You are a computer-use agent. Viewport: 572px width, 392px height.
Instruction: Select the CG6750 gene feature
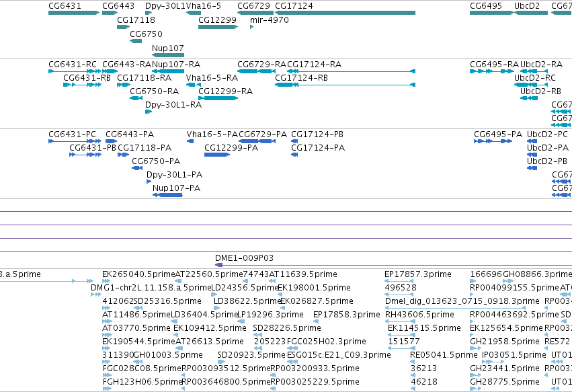136,41
